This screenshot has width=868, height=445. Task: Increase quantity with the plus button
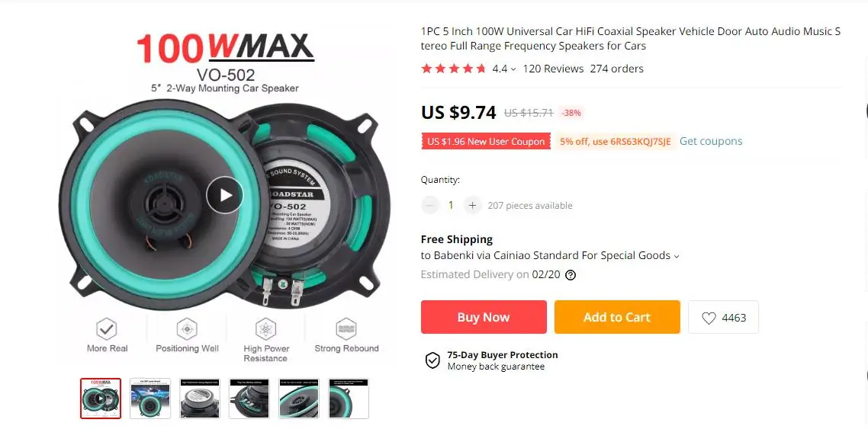472,205
